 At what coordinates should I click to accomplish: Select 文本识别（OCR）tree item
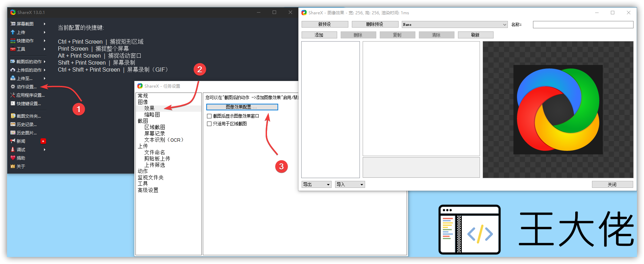coord(164,140)
